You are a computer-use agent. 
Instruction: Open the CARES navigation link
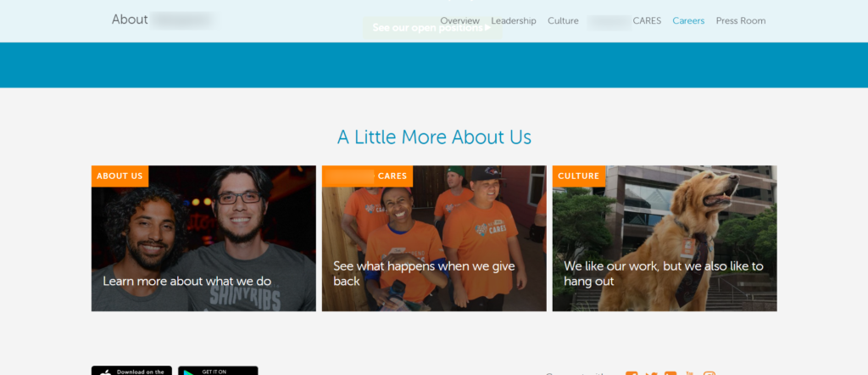coord(625,21)
